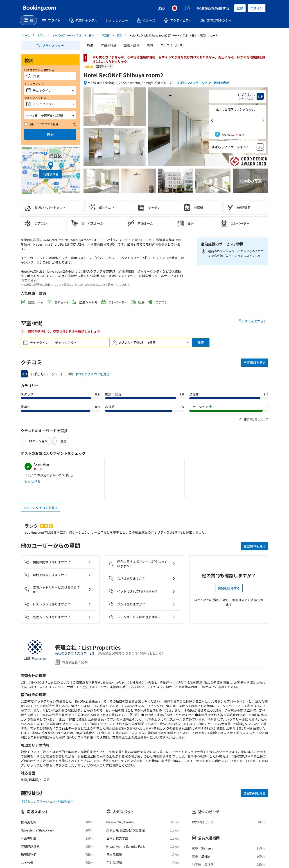Expand the question スパはありますか？
Viewport: 289px width, 868px height.
click(144, 579)
